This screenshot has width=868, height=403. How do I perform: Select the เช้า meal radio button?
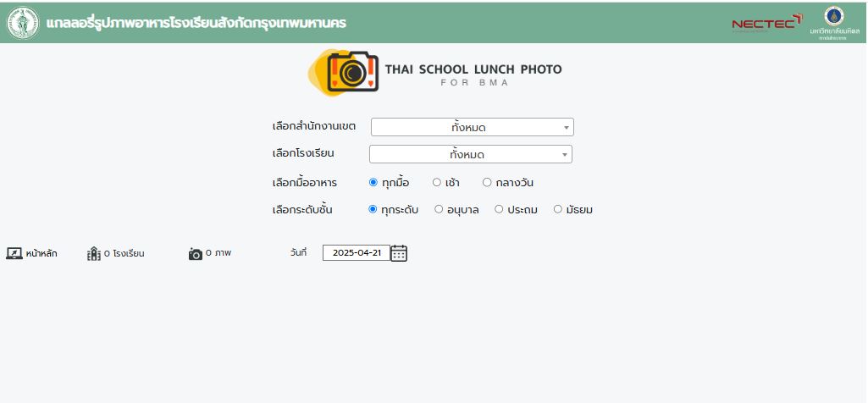(437, 182)
